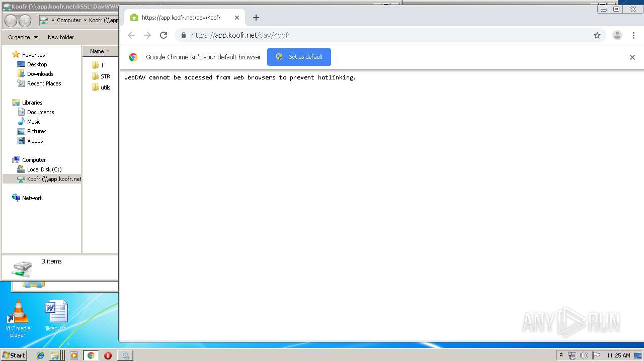Screen dimensions: 644x362
Task: Switch to Chrome on the taskbar
Action: click(x=91, y=355)
